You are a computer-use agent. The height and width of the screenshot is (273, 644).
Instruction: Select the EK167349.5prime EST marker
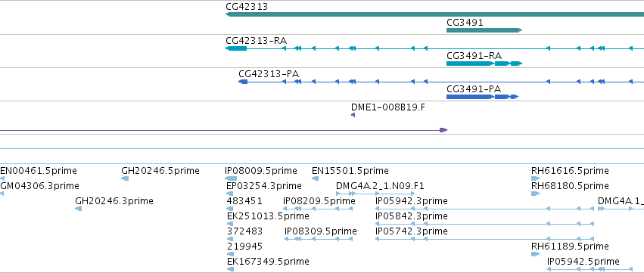click(x=230, y=269)
